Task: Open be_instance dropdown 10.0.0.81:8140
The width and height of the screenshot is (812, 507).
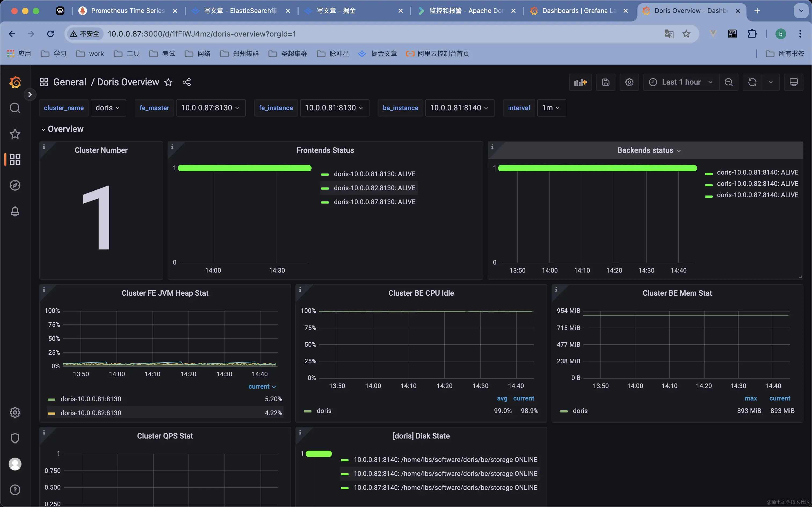Action: [x=460, y=108]
